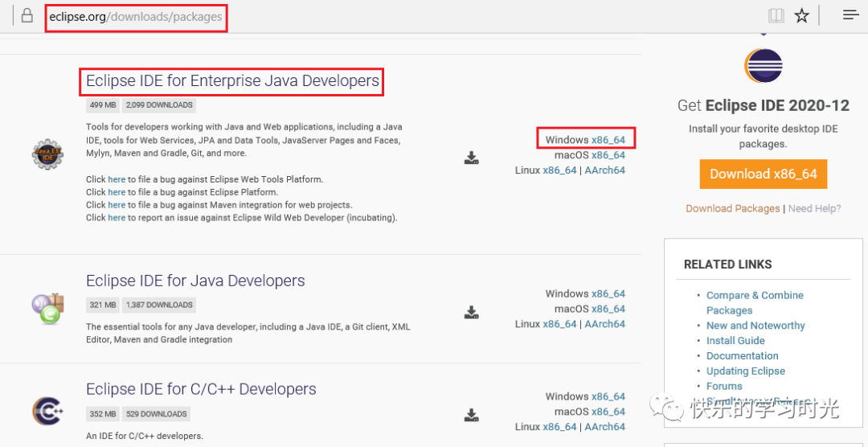Click the C/C++ Developers package icon
Image resolution: width=868 pixels, height=447 pixels.
pos(48,412)
